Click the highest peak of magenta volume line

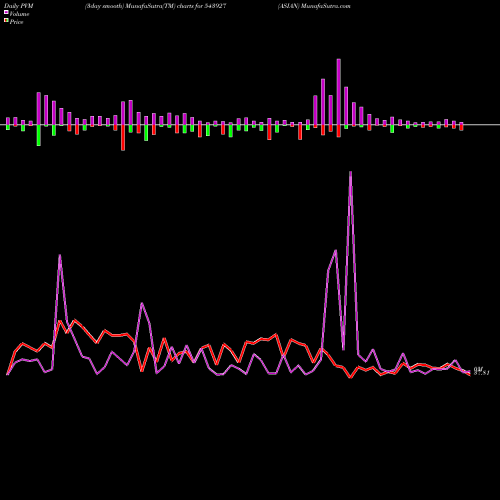(350, 172)
